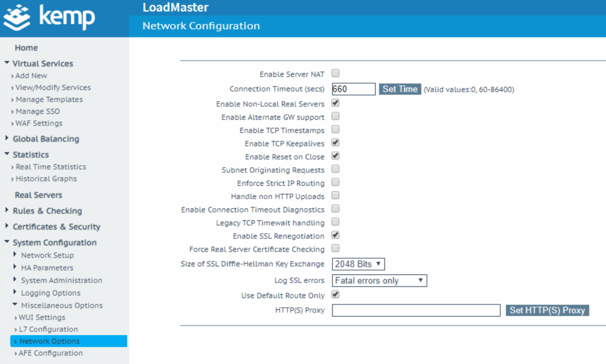This screenshot has height=364, width=606.
Task: Select View/Modify Services in sidebar
Action: tap(53, 88)
